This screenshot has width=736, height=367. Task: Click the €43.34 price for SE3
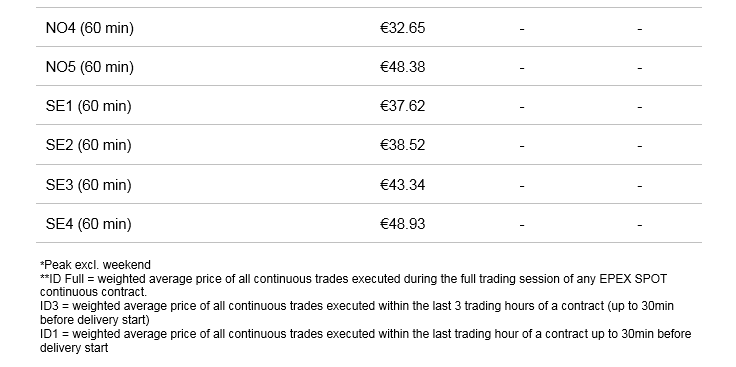tap(403, 185)
